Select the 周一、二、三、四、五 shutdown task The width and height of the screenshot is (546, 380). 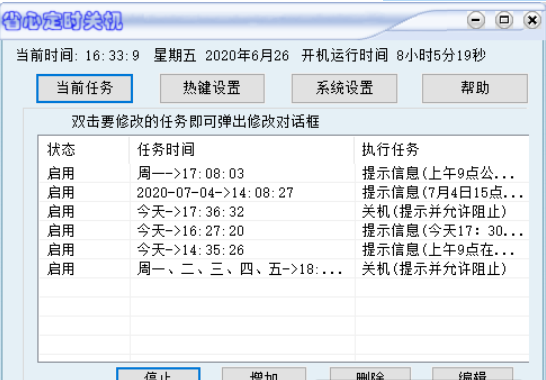(x=284, y=269)
